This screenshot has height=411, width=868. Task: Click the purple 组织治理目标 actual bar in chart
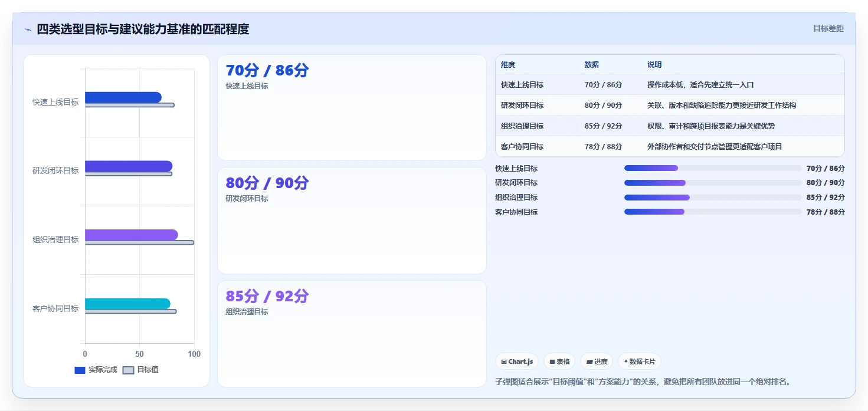(132, 235)
